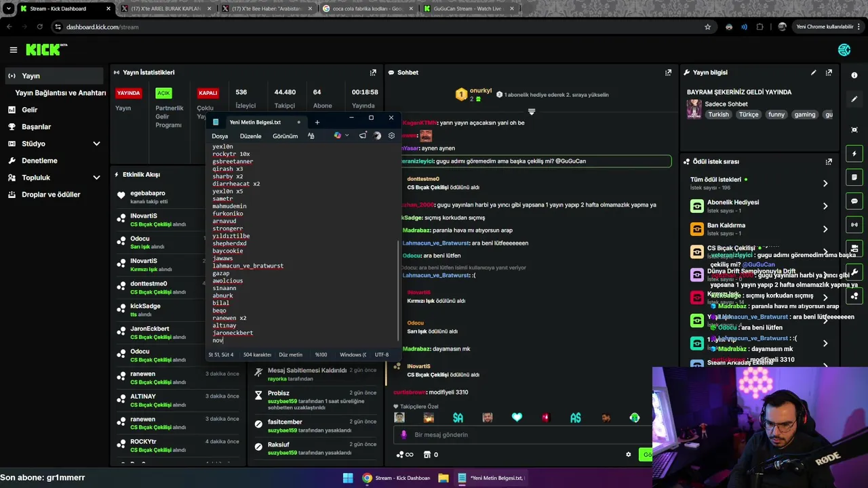Click the stream category thumbnail
868x488 pixels.
click(x=694, y=108)
